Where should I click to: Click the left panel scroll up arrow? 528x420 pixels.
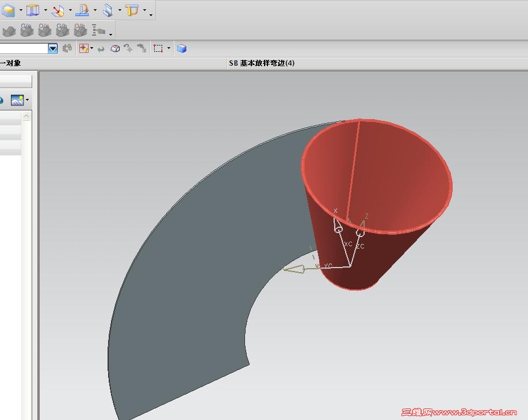26,116
